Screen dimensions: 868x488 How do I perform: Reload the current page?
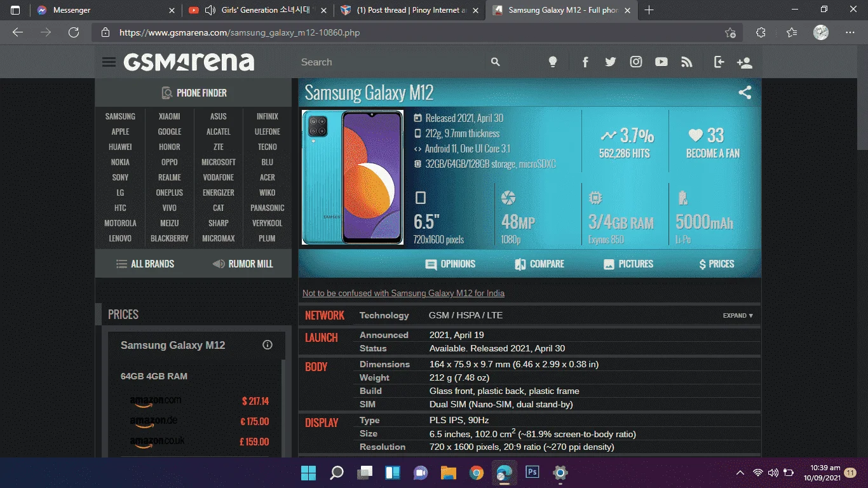pyautogui.click(x=74, y=32)
